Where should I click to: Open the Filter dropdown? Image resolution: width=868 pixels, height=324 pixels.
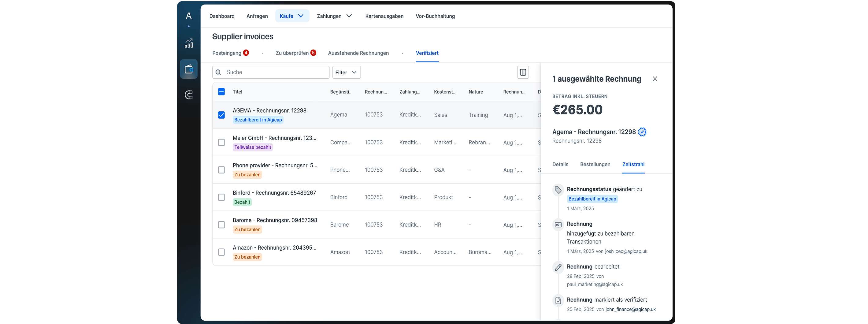click(347, 72)
